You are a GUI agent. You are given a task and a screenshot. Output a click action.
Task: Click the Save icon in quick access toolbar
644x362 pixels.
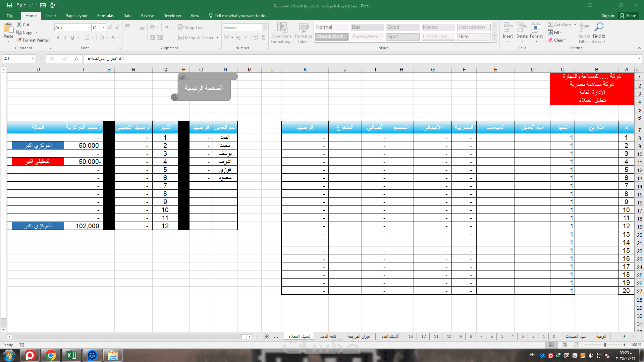tap(10, 5)
